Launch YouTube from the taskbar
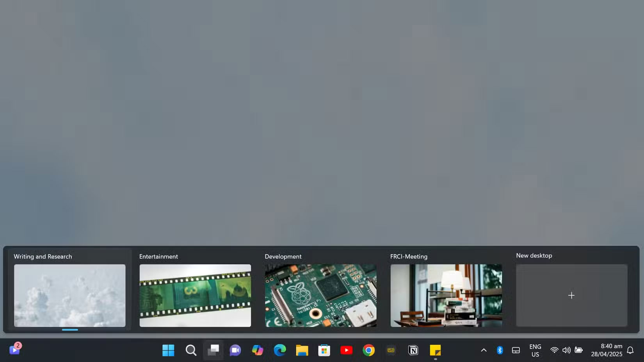Viewport: 644px width, 362px height. tap(346, 350)
